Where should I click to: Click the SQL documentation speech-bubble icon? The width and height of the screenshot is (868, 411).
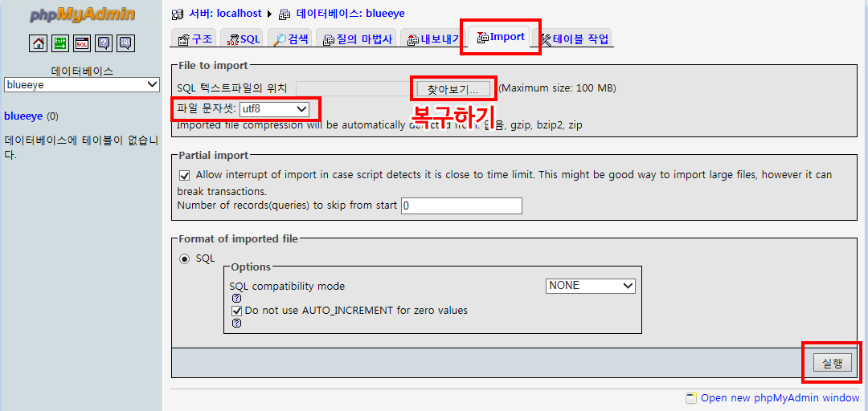[x=125, y=43]
